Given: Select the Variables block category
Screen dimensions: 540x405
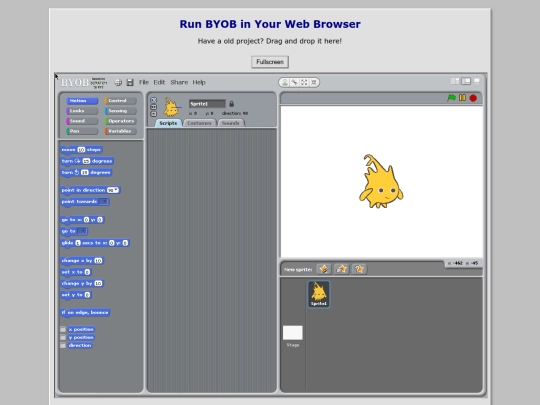Looking at the screenshot, I should pos(120,131).
